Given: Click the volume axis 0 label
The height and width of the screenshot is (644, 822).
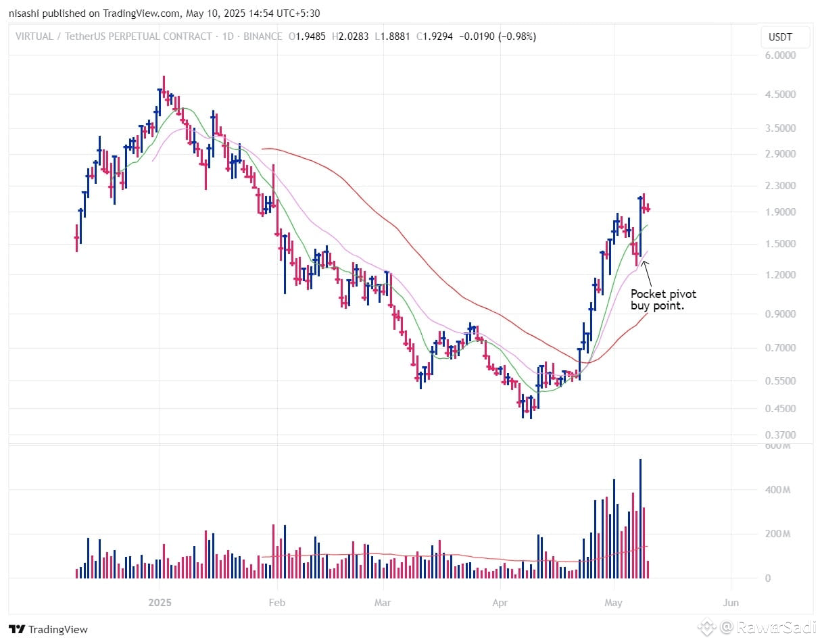Looking at the screenshot, I should pos(768,579).
